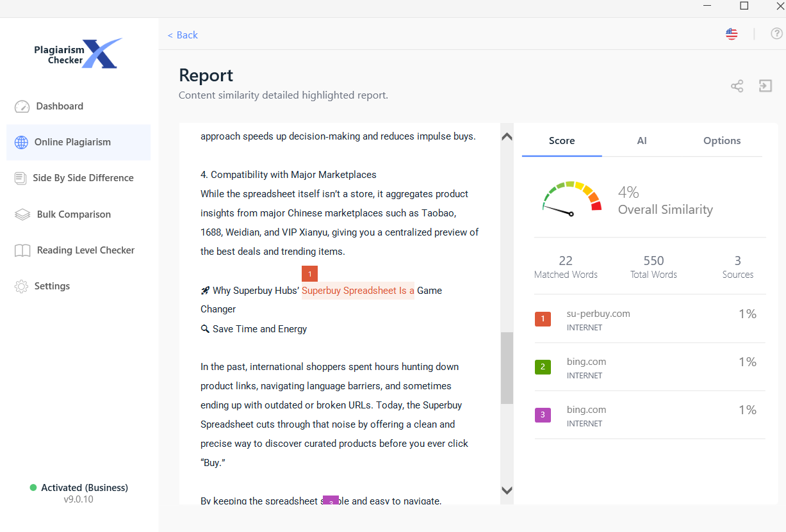786x532 pixels.
Task: Click the report scrollbar down arrow
Action: click(507, 491)
